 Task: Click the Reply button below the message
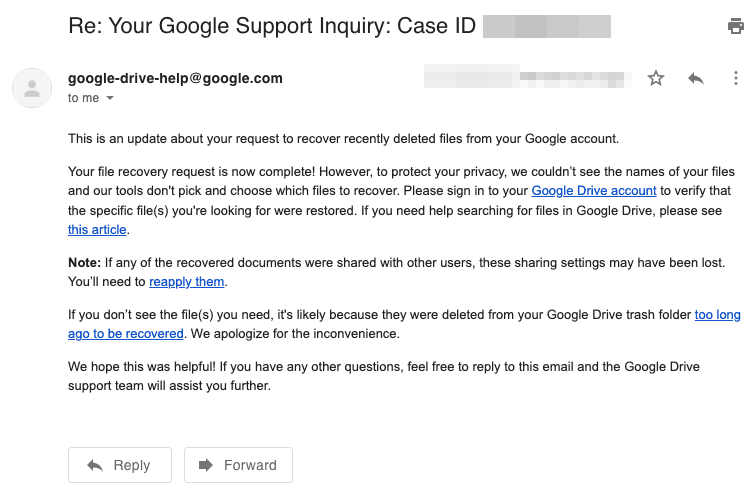click(x=120, y=465)
